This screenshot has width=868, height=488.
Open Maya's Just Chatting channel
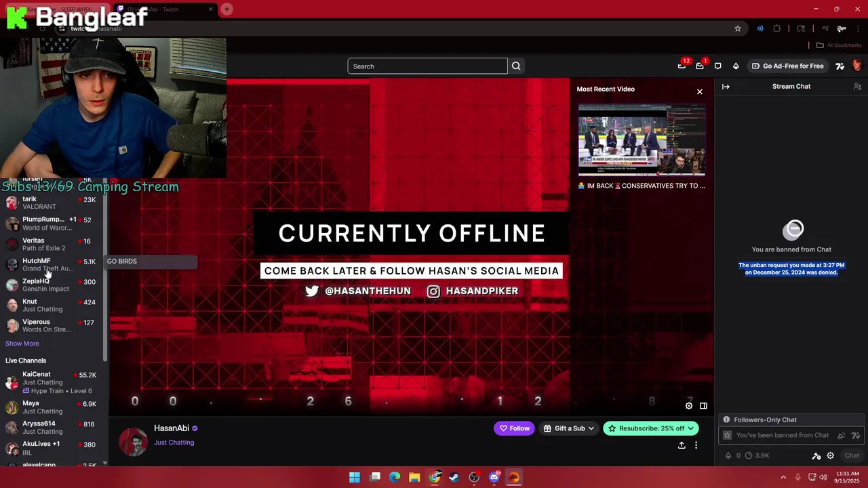[x=52, y=407]
